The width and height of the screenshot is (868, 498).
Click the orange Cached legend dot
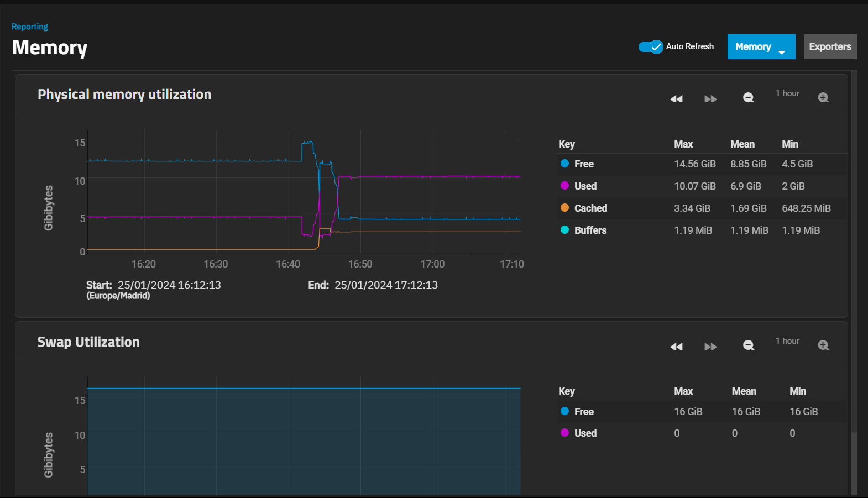coord(564,208)
